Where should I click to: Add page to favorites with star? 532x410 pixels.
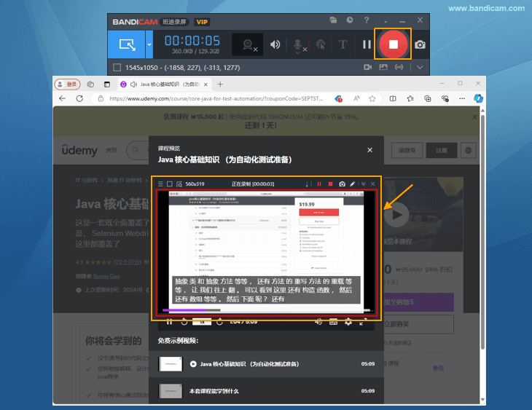click(372, 99)
